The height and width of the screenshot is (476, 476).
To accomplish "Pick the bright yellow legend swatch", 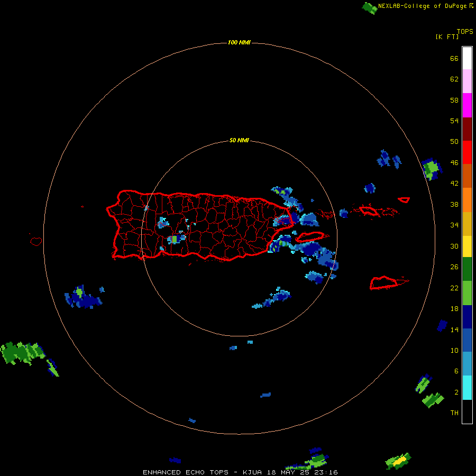I will (467, 246).
